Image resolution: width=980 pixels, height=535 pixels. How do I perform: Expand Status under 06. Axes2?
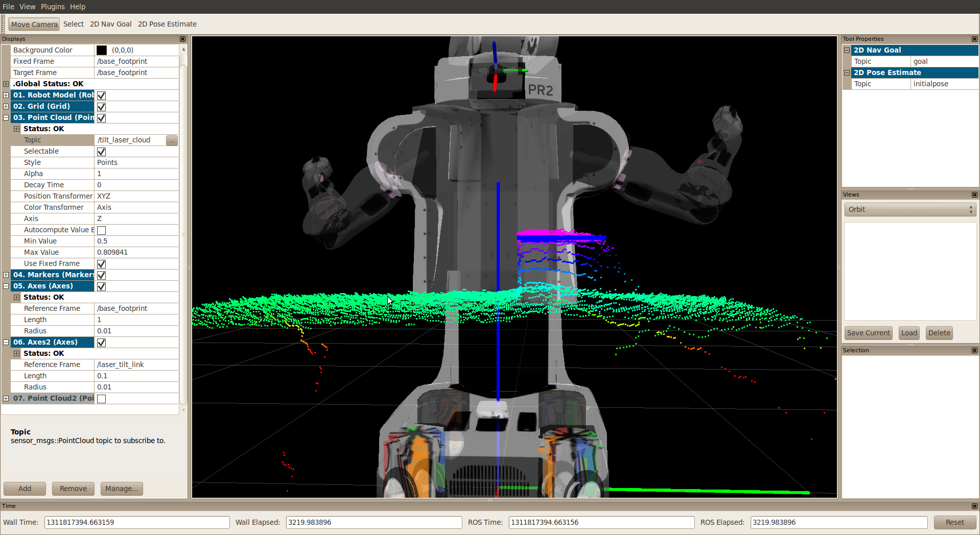point(16,353)
